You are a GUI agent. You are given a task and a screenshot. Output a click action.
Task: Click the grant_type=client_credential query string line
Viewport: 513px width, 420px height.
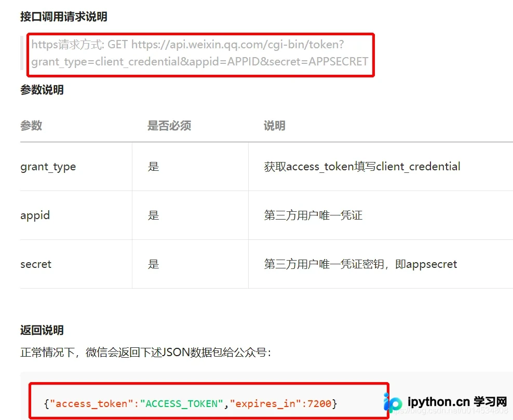200,61
